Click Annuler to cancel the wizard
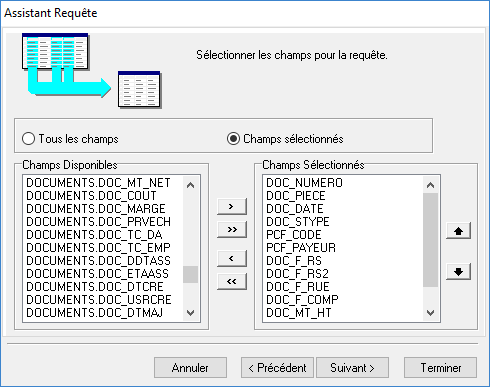Screen dimensions: 490x387 190,368
